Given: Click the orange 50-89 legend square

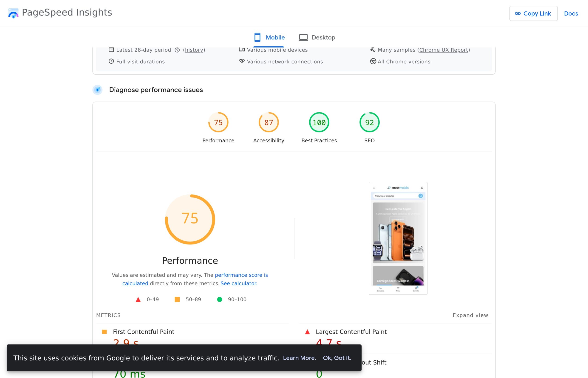Looking at the screenshot, I should (177, 299).
